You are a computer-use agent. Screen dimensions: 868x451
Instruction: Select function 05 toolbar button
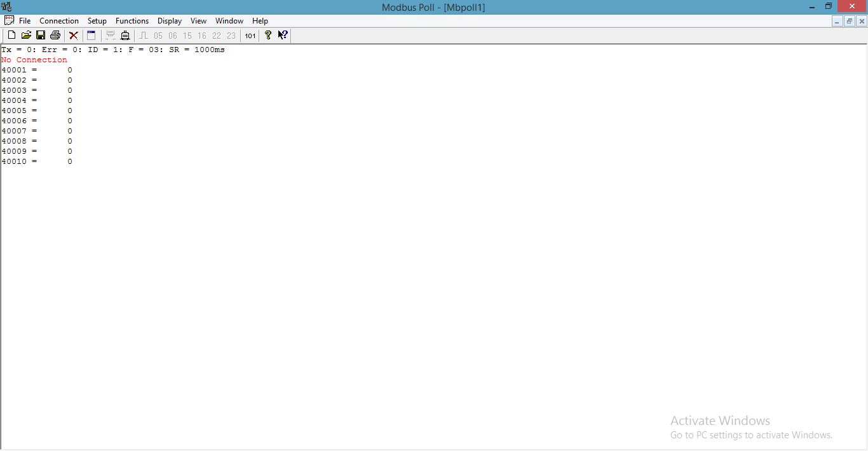point(158,36)
